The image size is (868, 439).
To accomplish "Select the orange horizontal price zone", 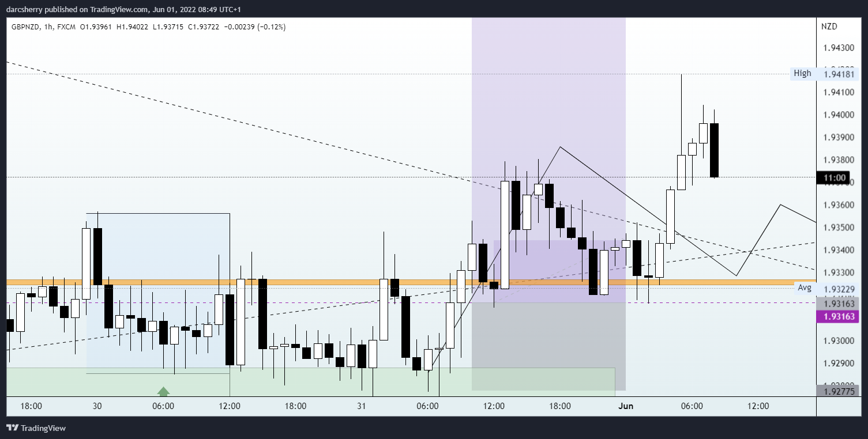I will [x=411, y=282].
